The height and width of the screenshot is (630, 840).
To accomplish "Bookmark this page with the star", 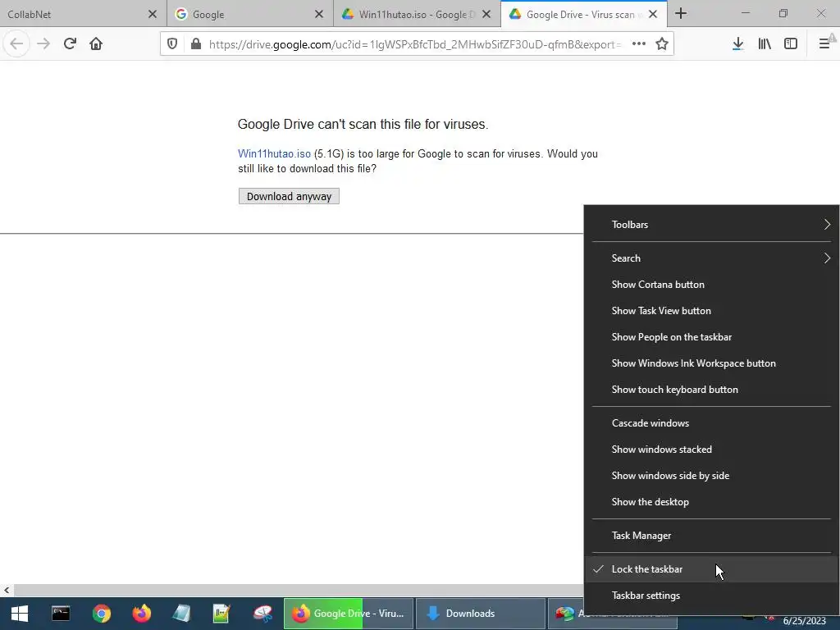I will click(x=662, y=44).
